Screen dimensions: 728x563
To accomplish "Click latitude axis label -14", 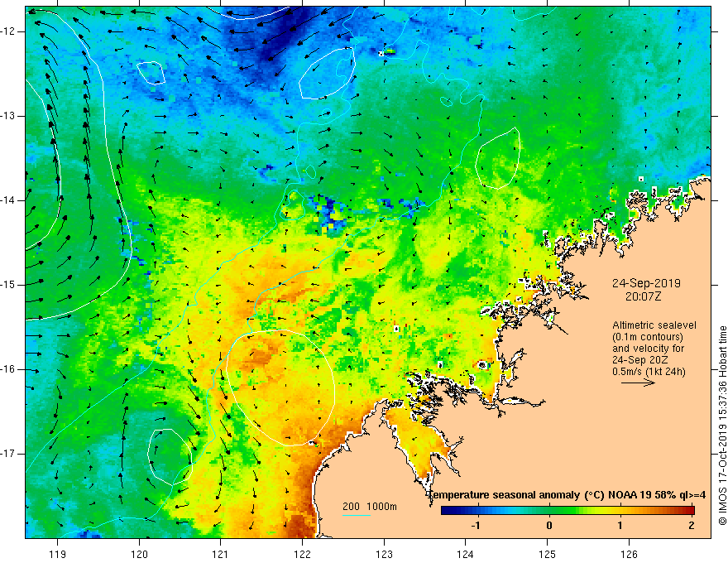I will click(x=8, y=200).
